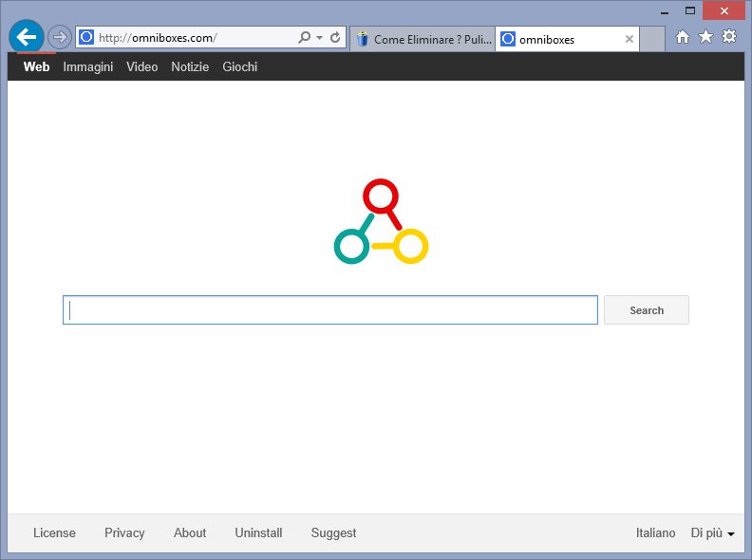Switch to Notizie search category
The height and width of the screenshot is (560, 752).
click(190, 66)
